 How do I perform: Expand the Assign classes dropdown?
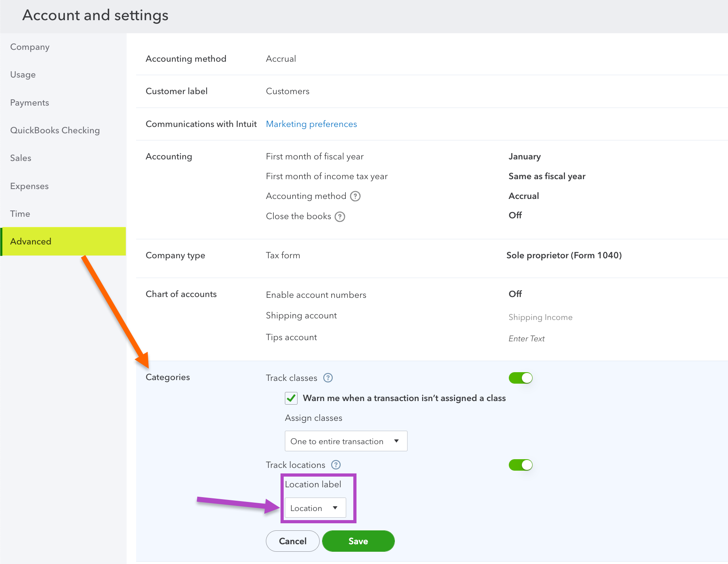(x=346, y=441)
